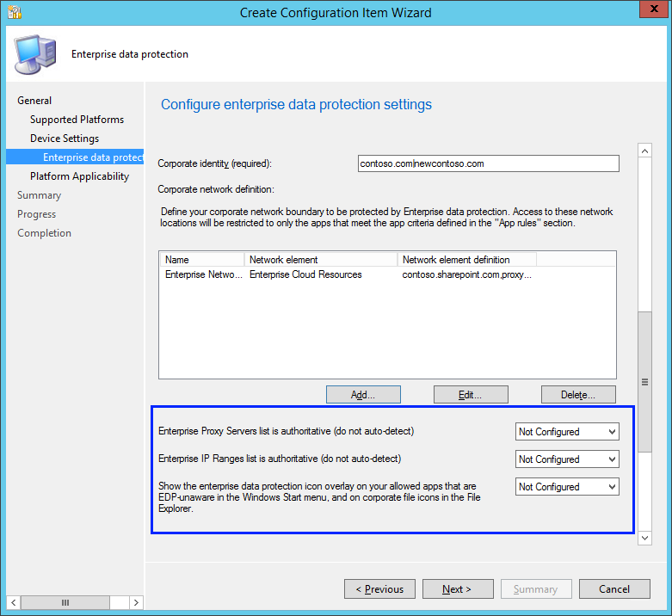Select the Enterprise data protection step
Image resolution: width=672 pixels, height=616 pixels.
75,157
